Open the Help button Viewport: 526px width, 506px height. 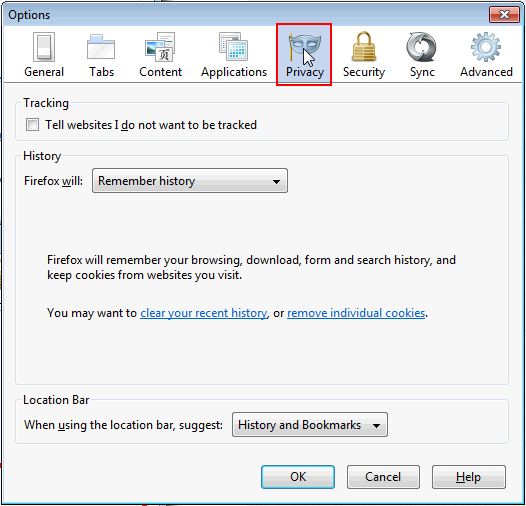(469, 477)
